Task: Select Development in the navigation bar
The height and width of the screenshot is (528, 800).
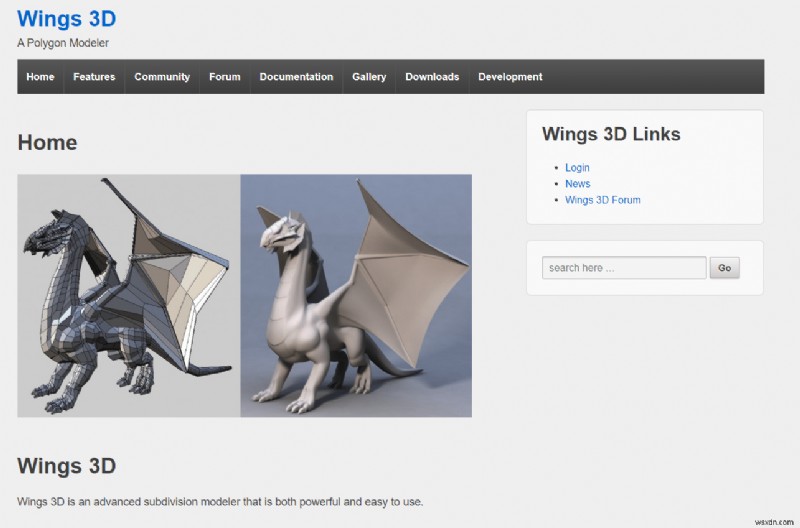Action: tap(510, 77)
